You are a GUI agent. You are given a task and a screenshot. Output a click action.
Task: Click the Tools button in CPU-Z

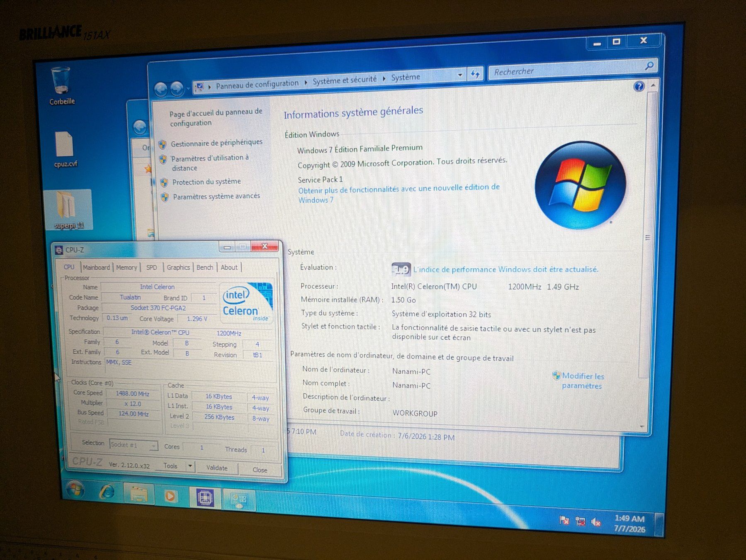[170, 466]
